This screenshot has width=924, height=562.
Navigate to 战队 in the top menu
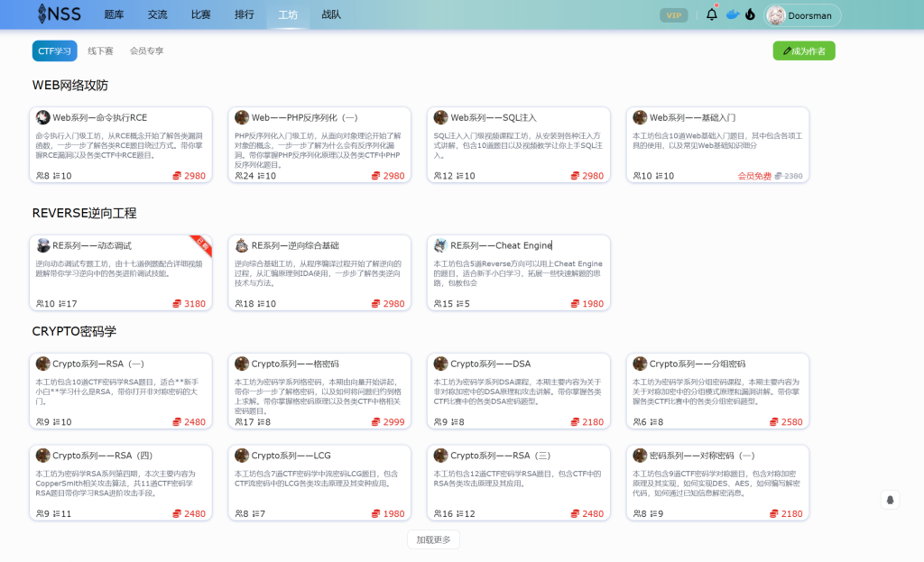[331, 14]
